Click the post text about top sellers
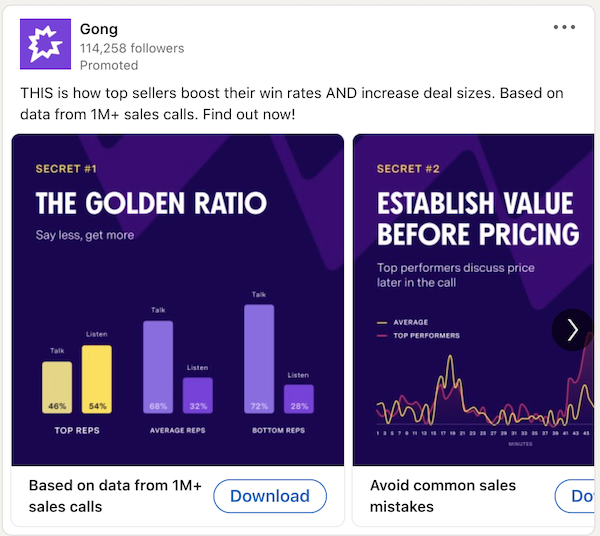Viewport: 600px width, 536px height. 292,104
